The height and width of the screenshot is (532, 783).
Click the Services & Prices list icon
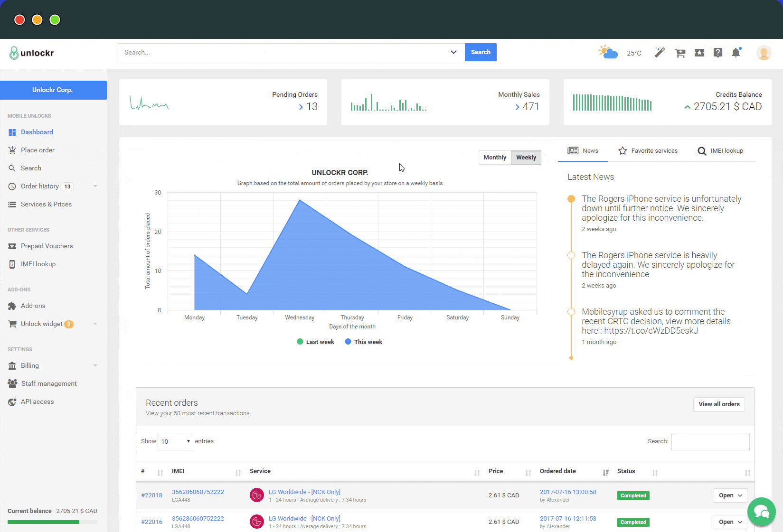coord(12,205)
